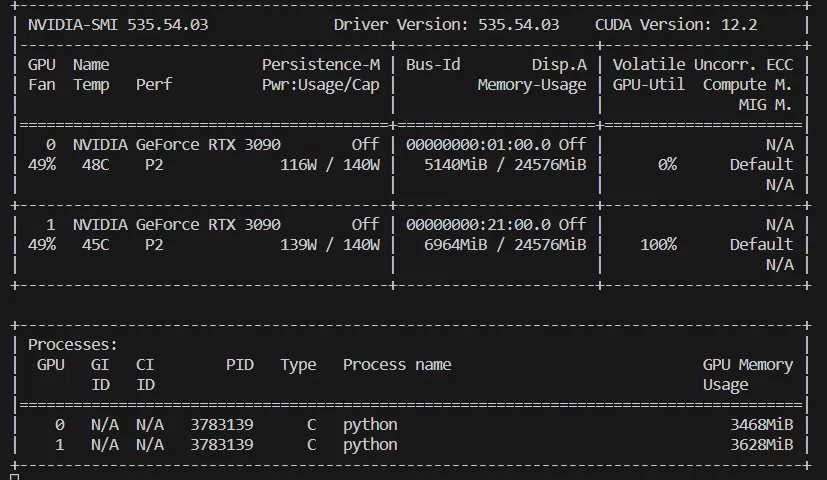Click the 'CUDA Version: 12.2' text

point(676,25)
